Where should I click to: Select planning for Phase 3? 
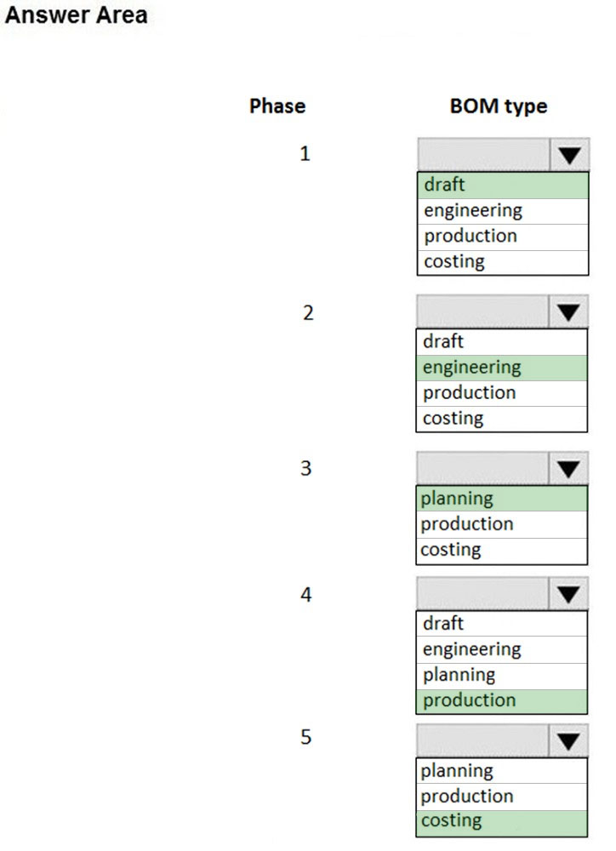pyautogui.click(x=501, y=499)
